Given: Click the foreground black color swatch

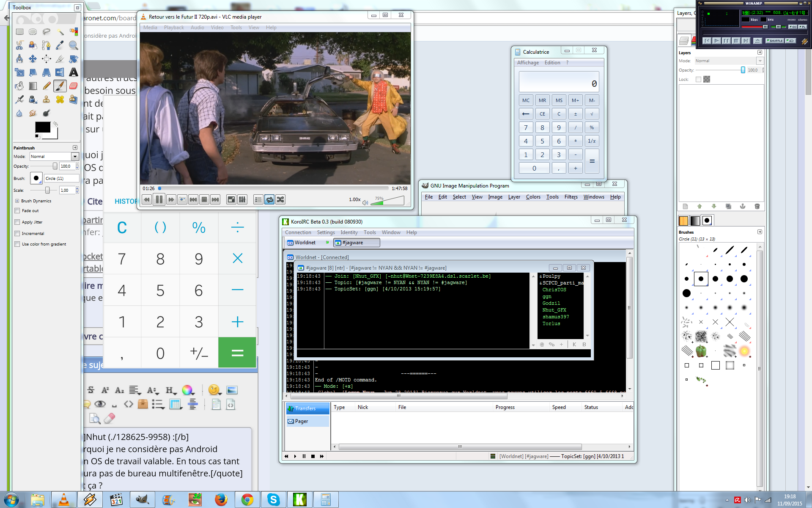Looking at the screenshot, I should coord(42,127).
